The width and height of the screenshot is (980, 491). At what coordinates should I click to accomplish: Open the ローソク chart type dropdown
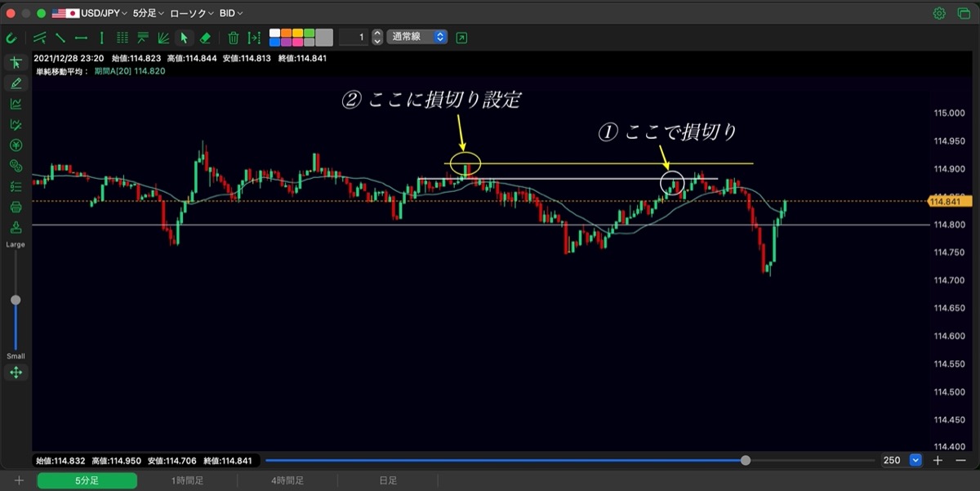(192, 13)
